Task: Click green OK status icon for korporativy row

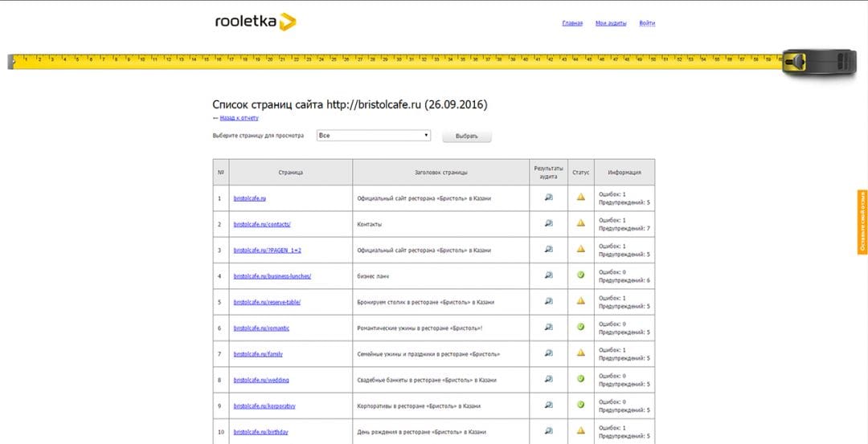Action: [x=581, y=405]
